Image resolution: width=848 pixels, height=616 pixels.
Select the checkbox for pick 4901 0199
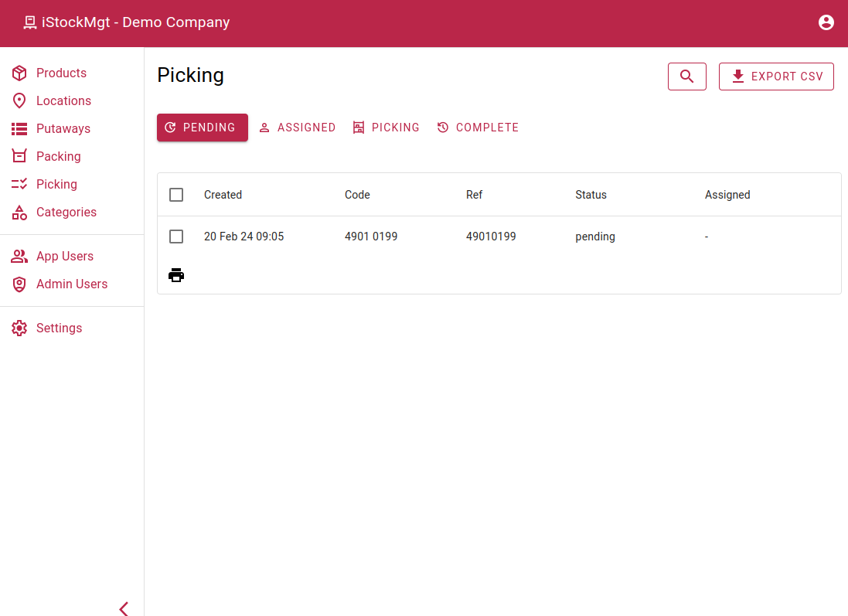[176, 237]
